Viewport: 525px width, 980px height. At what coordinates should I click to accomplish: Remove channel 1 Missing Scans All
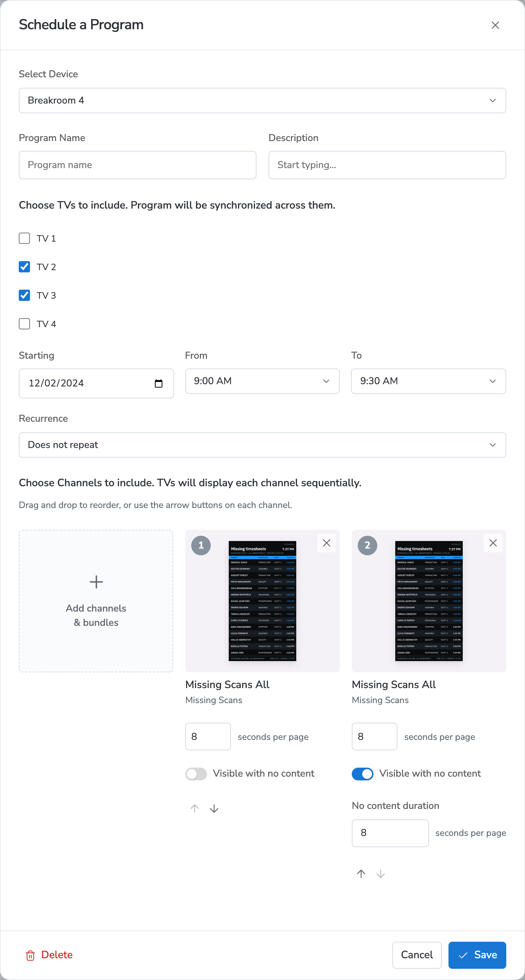(x=326, y=543)
